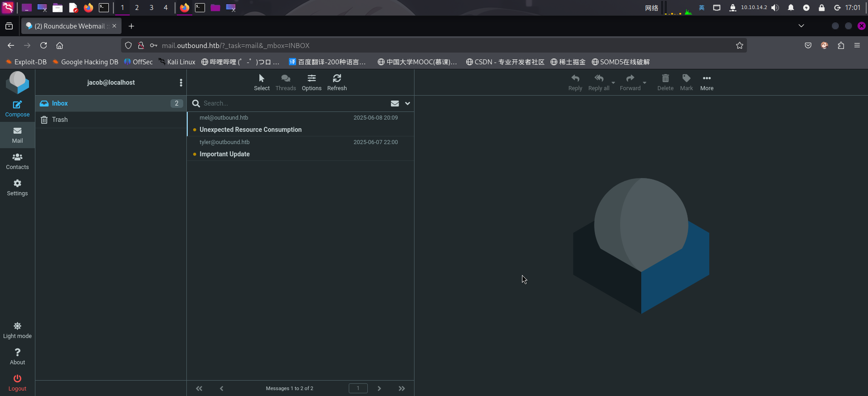Click the Compose new message icon
This screenshot has width=868, height=396.
pyautogui.click(x=17, y=109)
